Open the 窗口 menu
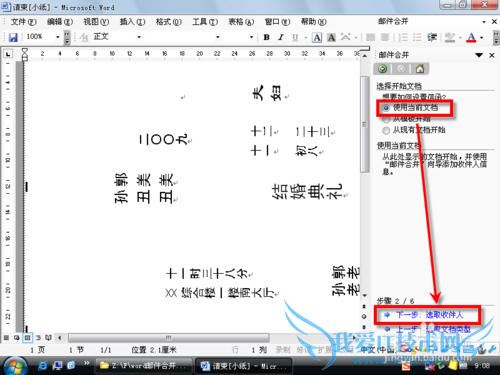Viewport: 500px width, 375px height. tap(277, 22)
